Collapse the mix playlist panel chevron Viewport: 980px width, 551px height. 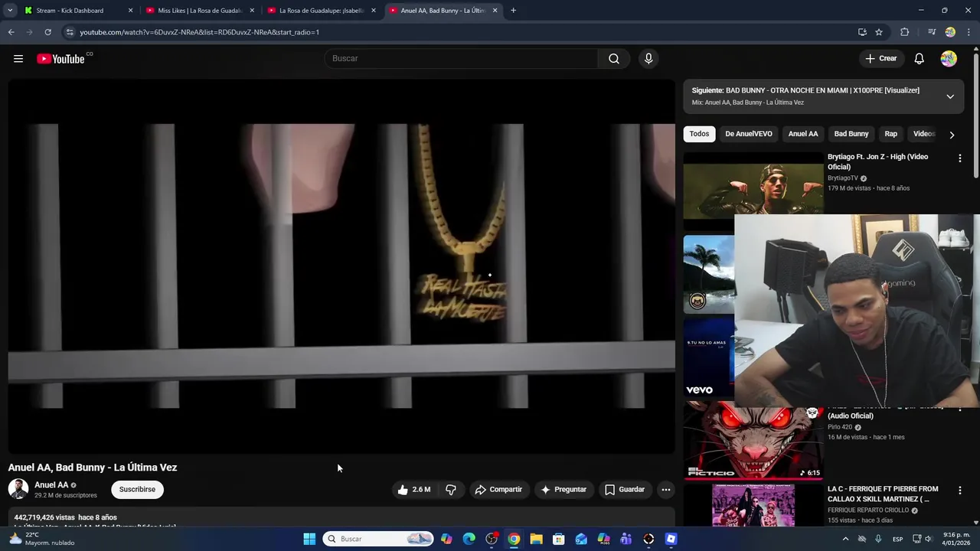(950, 96)
